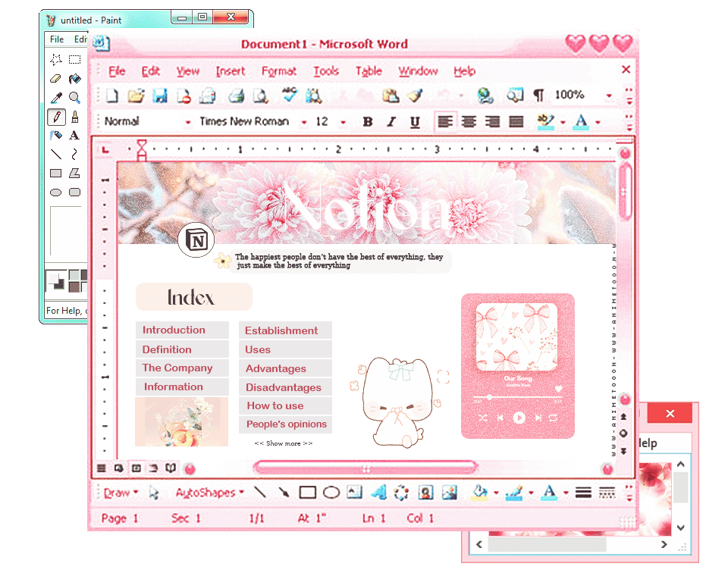Viewport: 728px width, 576px height.
Task: Select the Text tool in Paint
Action: click(74, 135)
